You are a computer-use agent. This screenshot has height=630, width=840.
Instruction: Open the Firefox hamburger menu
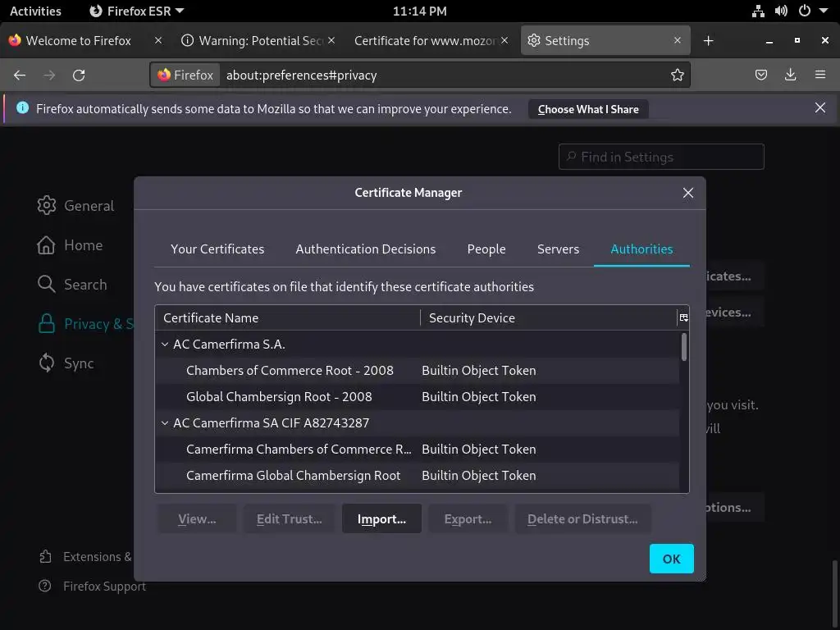point(820,75)
